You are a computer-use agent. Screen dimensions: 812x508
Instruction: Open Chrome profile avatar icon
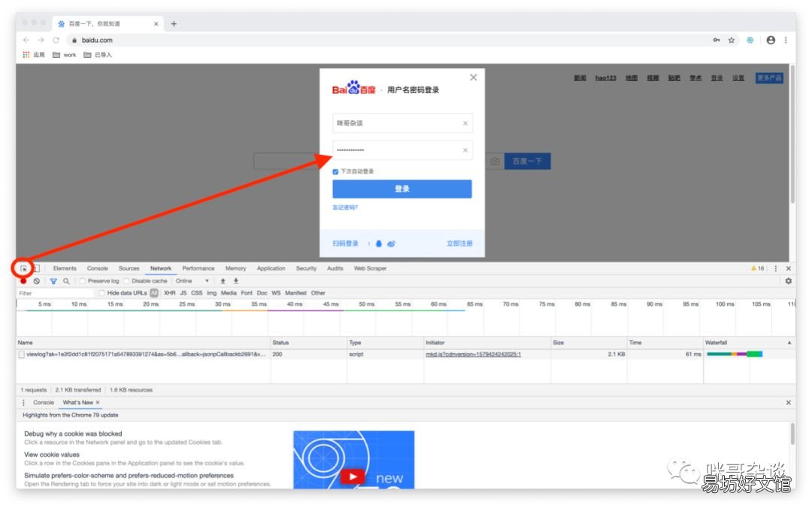pyautogui.click(x=771, y=40)
